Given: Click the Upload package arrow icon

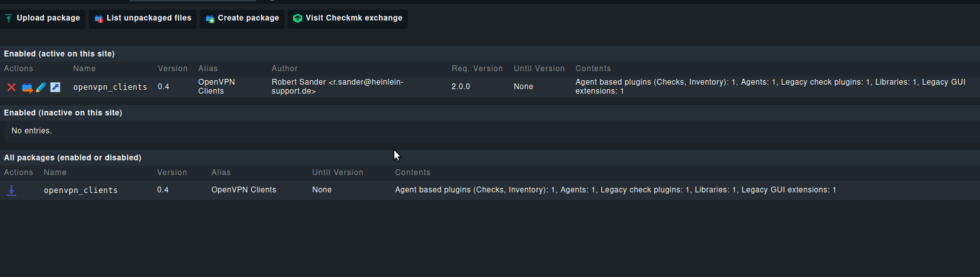Looking at the screenshot, I should 8,19.
